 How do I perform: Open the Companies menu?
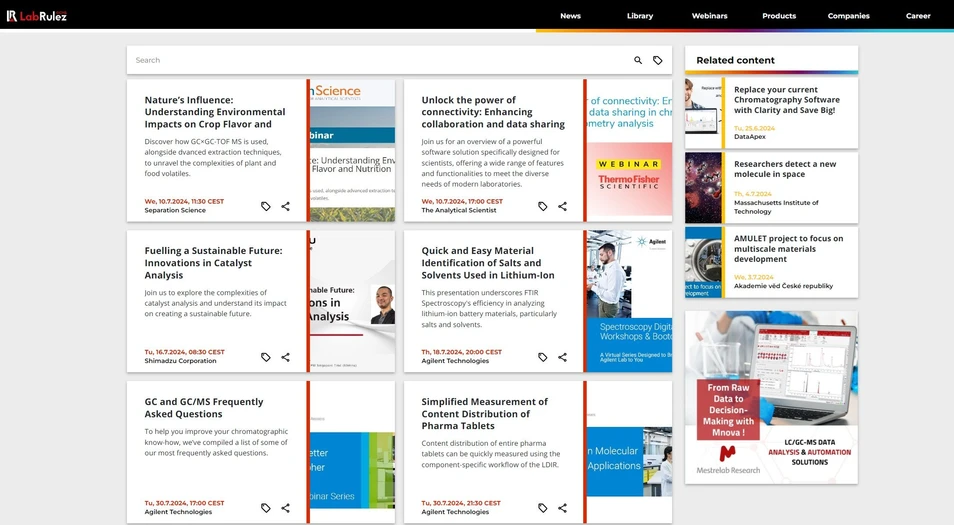tap(848, 16)
